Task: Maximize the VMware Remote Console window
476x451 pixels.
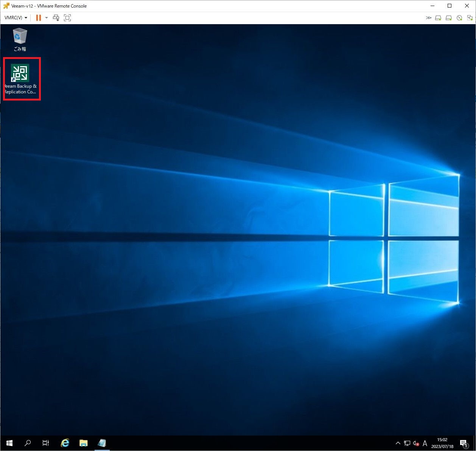Action: pos(450,6)
